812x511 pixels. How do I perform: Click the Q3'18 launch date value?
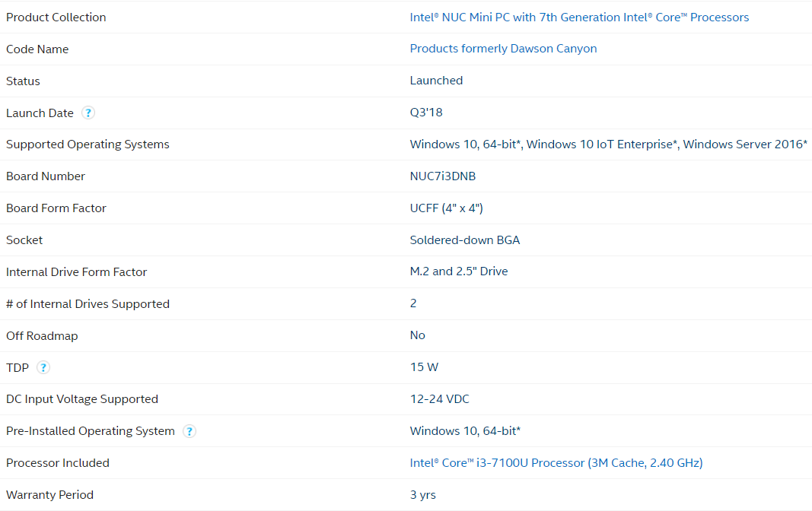pos(426,113)
